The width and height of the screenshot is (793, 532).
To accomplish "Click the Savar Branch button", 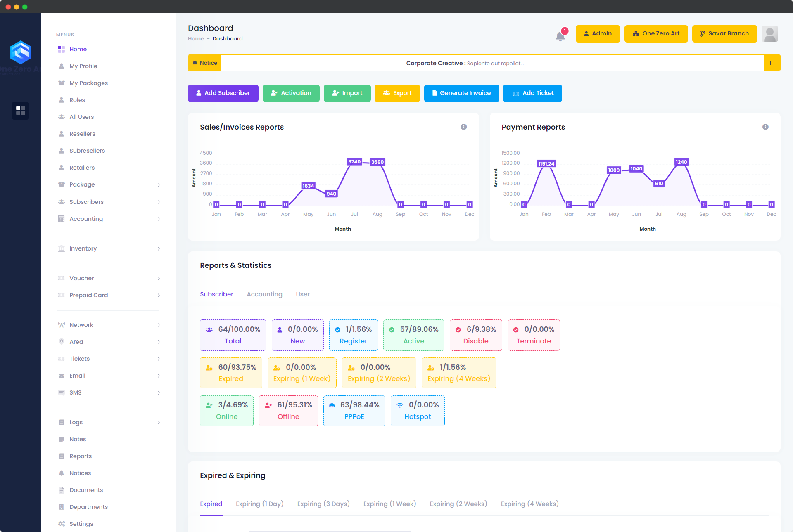I will pos(724,34).
